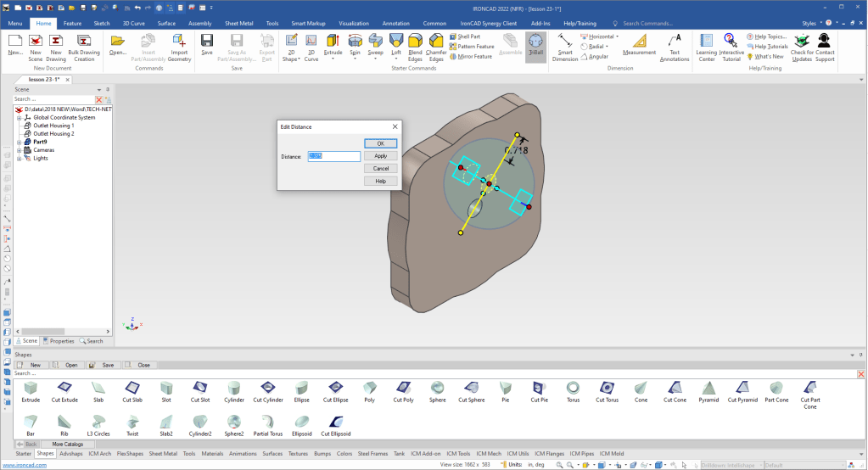
Task: Toggle the TriBall tool in the ribbon
Action: 535,47
